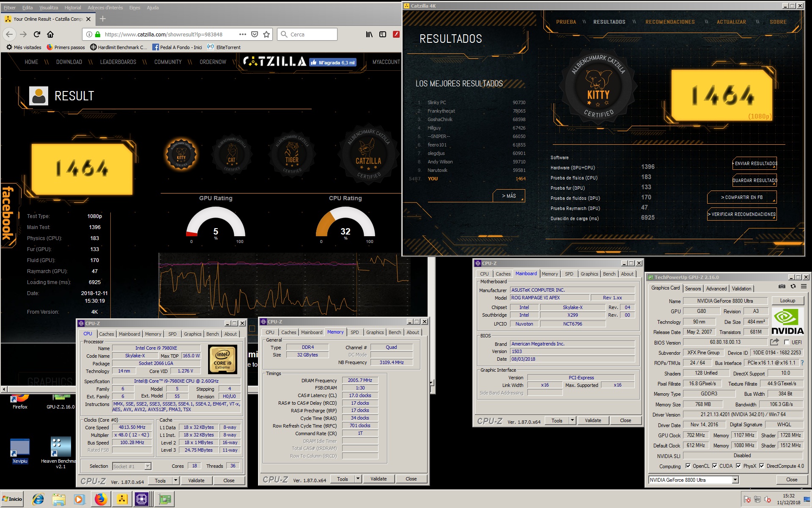Take screenshot with GPU-Z camera icon
This screenshot has height=508, width=812.
tap(782, 287)
